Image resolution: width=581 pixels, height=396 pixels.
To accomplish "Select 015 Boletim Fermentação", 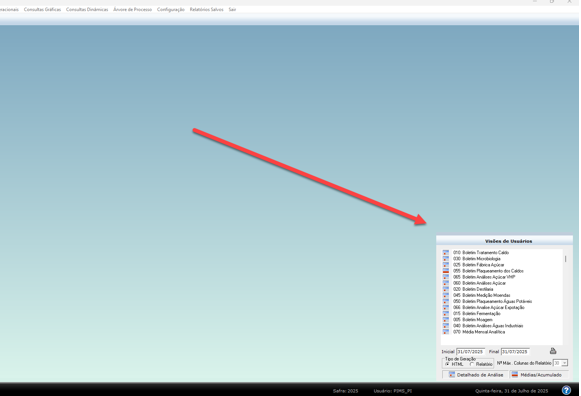I will pos(477,314).
